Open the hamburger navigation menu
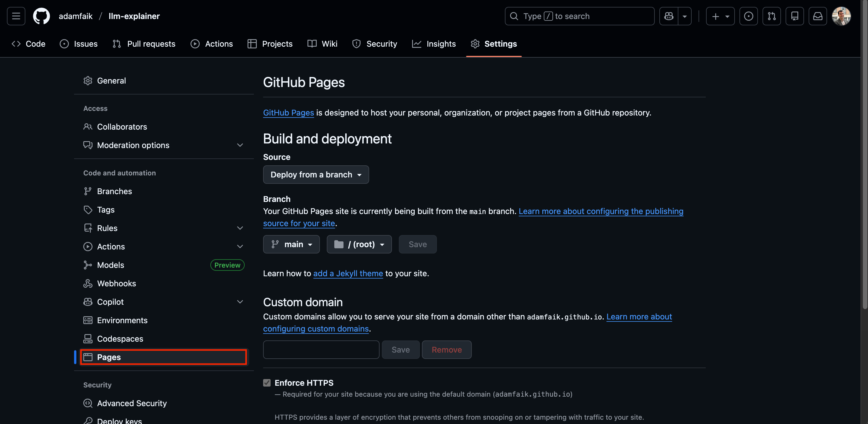 (16, 16)
